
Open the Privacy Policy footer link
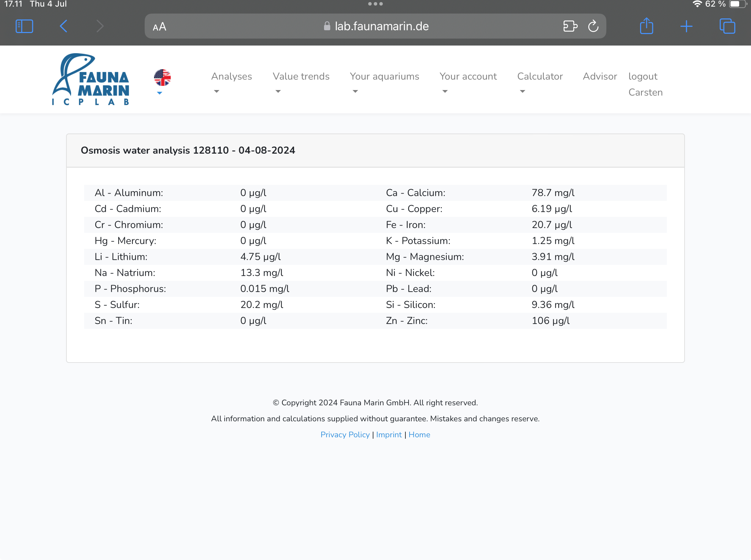tap(345, 435)
